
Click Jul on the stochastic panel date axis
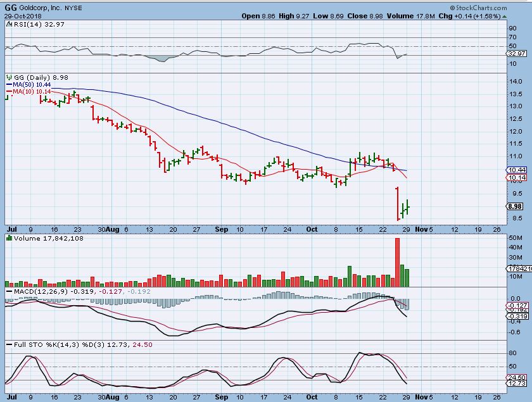(11, 397)
